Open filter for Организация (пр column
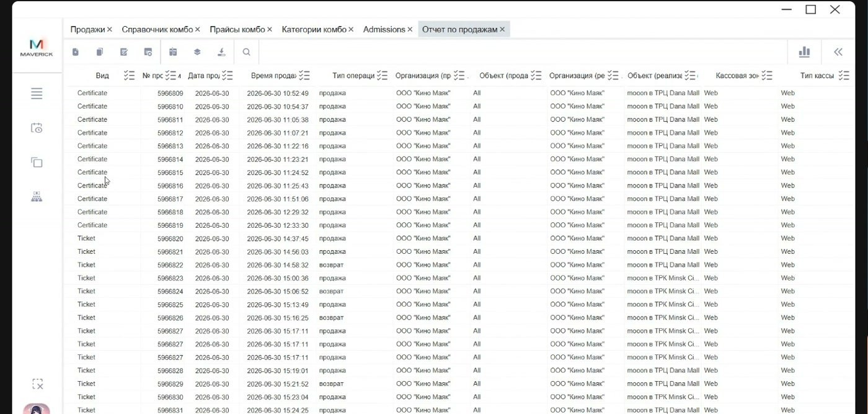 click(x=459, y=76)
